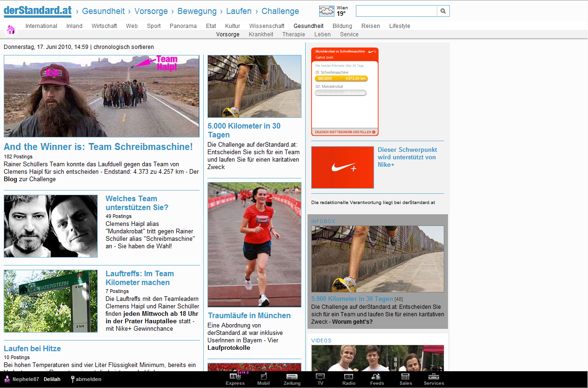Click the Praterstern sign photo
588x388 pixels.
51,301
